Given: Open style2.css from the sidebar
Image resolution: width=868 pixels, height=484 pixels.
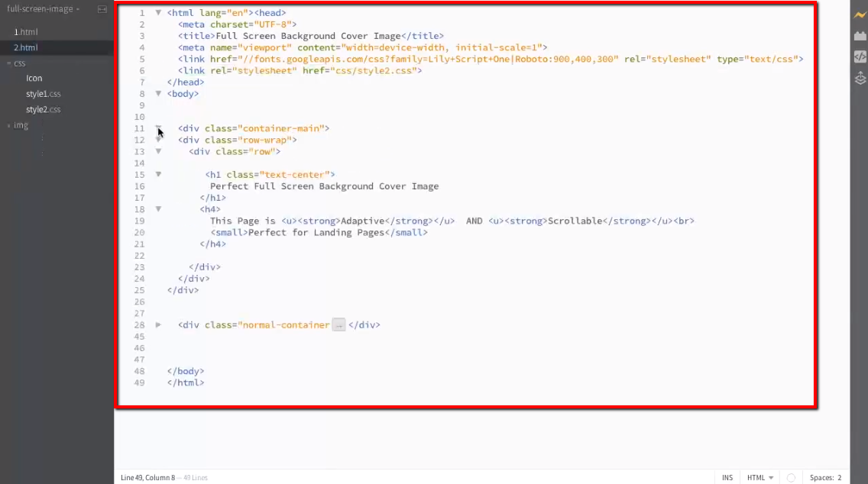Looking at the screenshot, I should click(42, 109).
